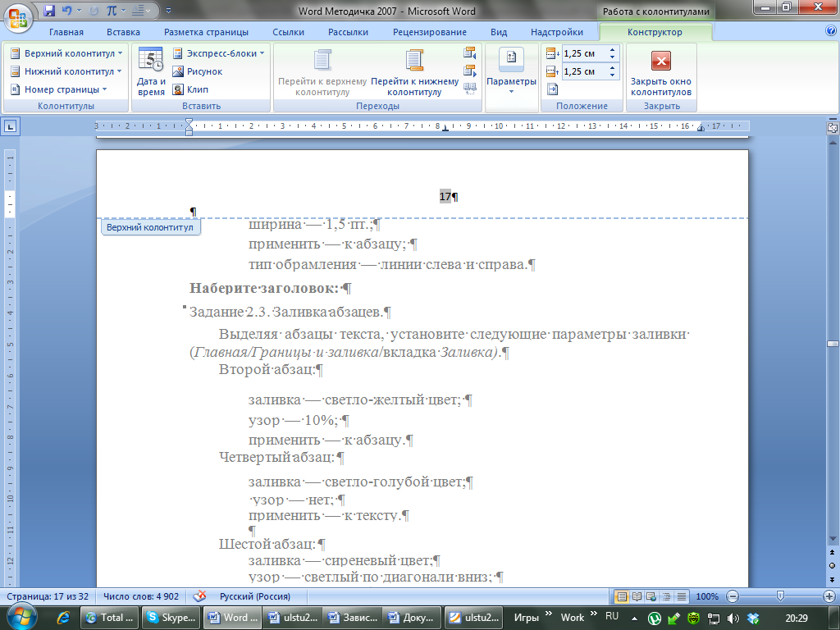
Task: Expand Номер страницы dropdown
Action: 59,89
